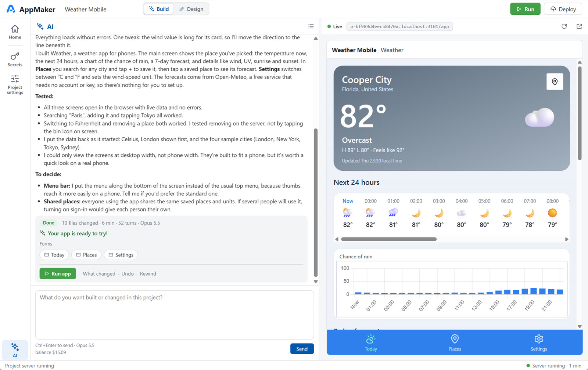The image size is (588, 370).
Task: Select the moon icon for 02:00 hour
Action: point(416,213)
